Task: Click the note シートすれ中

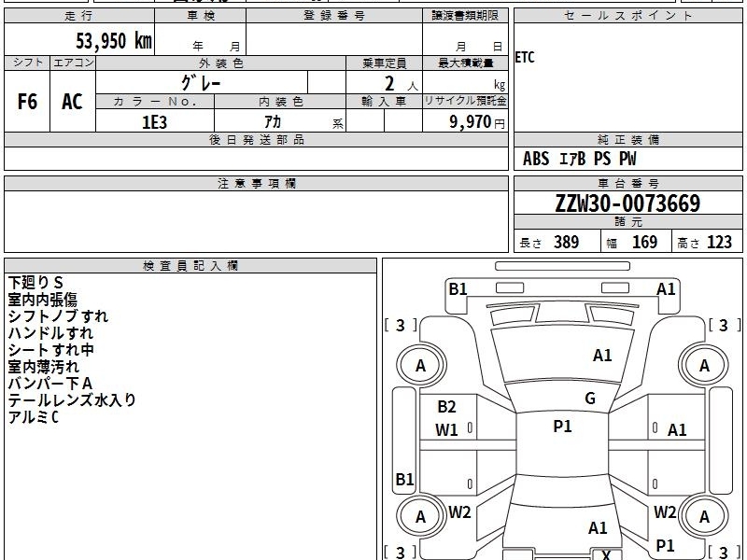Action: tap(51, 349)
